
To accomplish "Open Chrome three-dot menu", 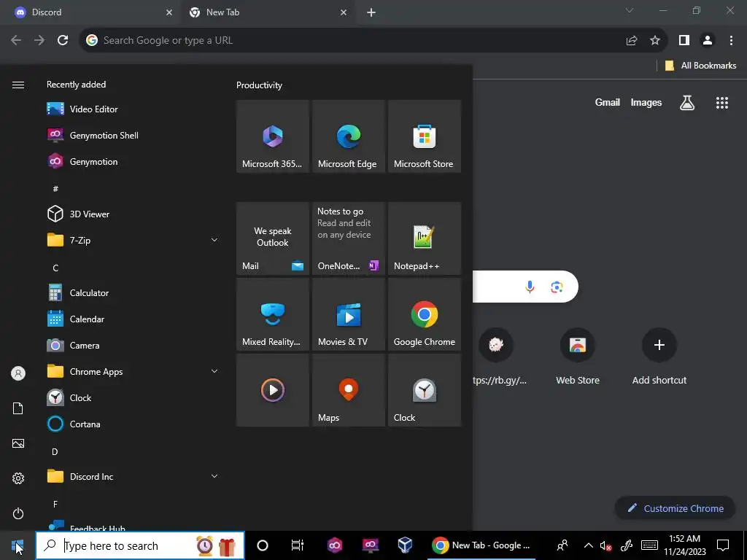I will tap(731, 41).
